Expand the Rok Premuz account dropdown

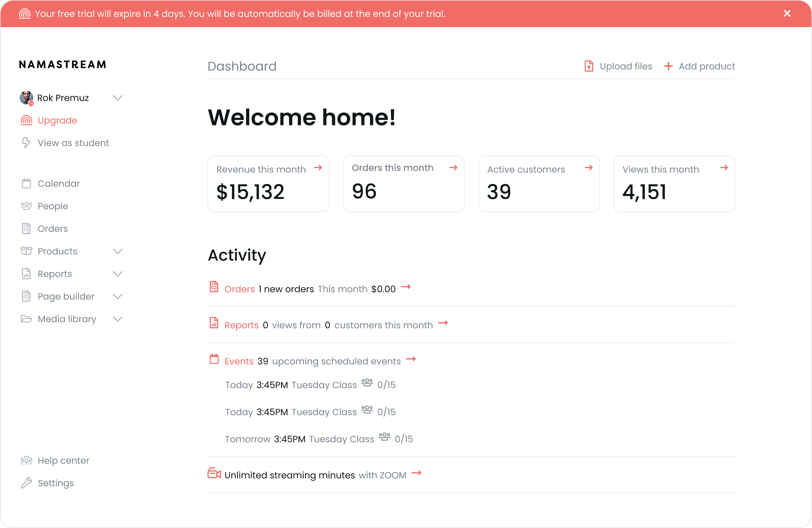pos(118,98)
